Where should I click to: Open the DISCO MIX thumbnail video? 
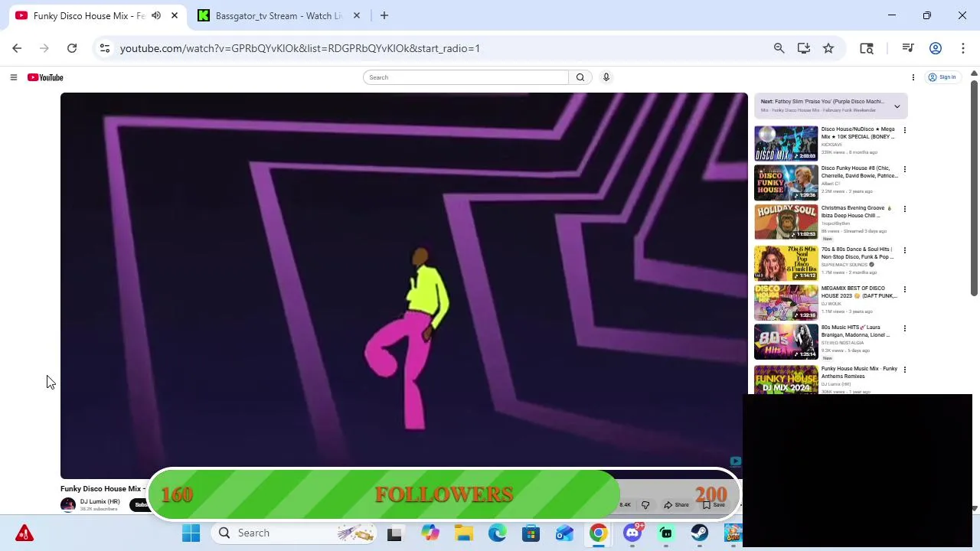[786, 143]
